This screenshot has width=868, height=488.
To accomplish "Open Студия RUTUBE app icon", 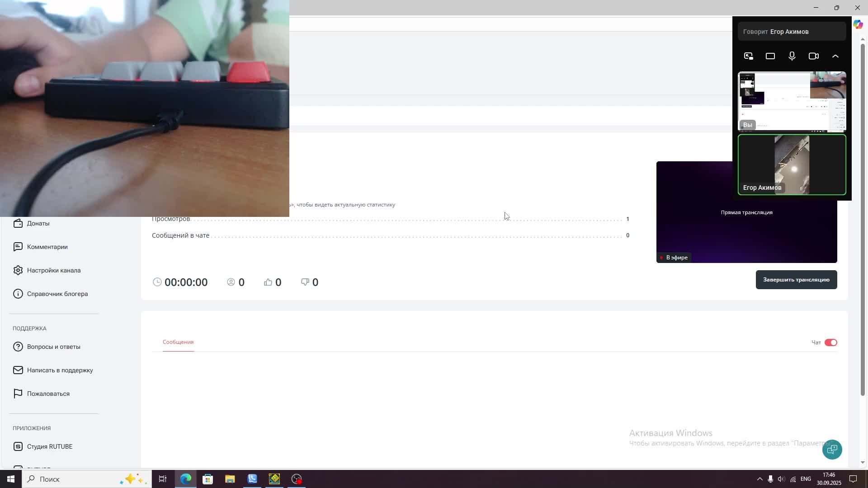I will point(18,446).
